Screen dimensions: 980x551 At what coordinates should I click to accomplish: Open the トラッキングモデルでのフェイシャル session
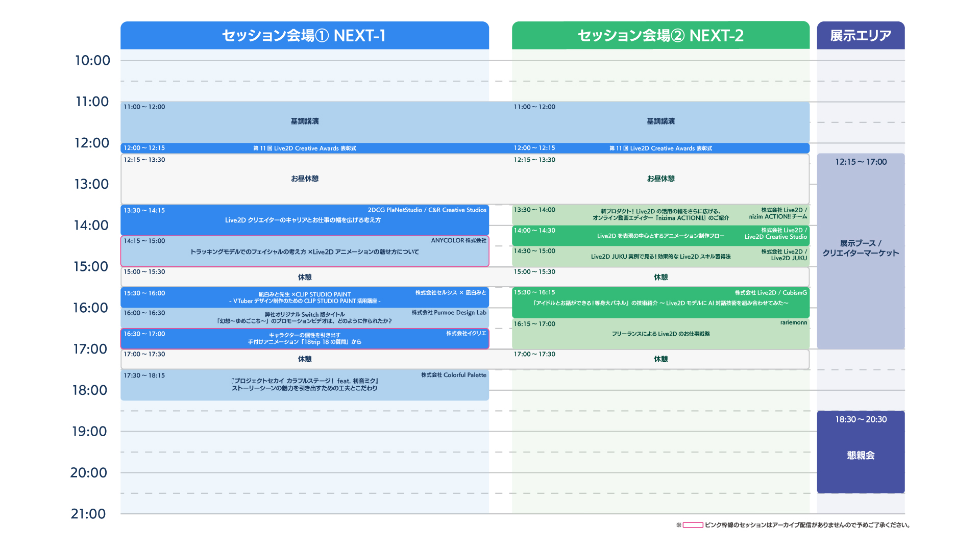305,252
